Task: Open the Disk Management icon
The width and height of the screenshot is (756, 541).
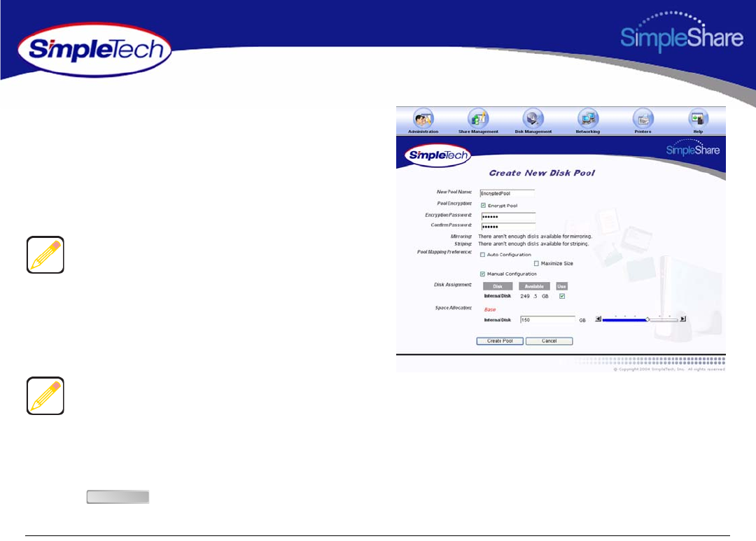Action: pyautogui.click(x=533, y=118)
